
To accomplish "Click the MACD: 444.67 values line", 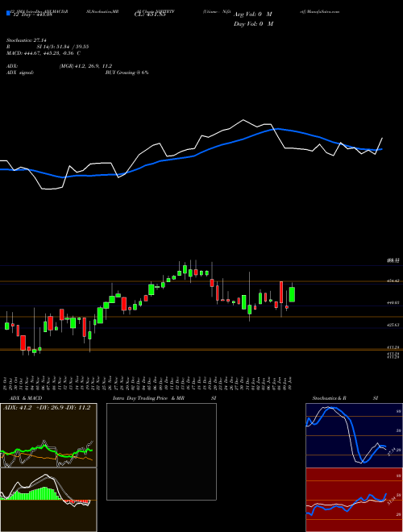I will (44, 53).
